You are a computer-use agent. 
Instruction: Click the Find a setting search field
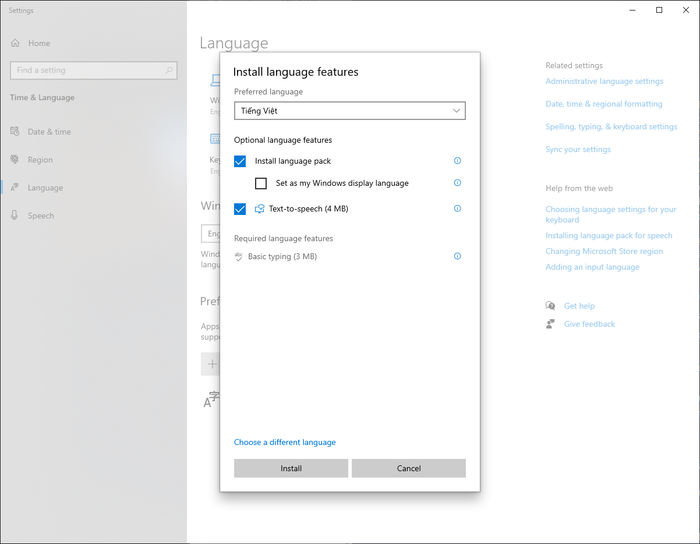(94, 70)
